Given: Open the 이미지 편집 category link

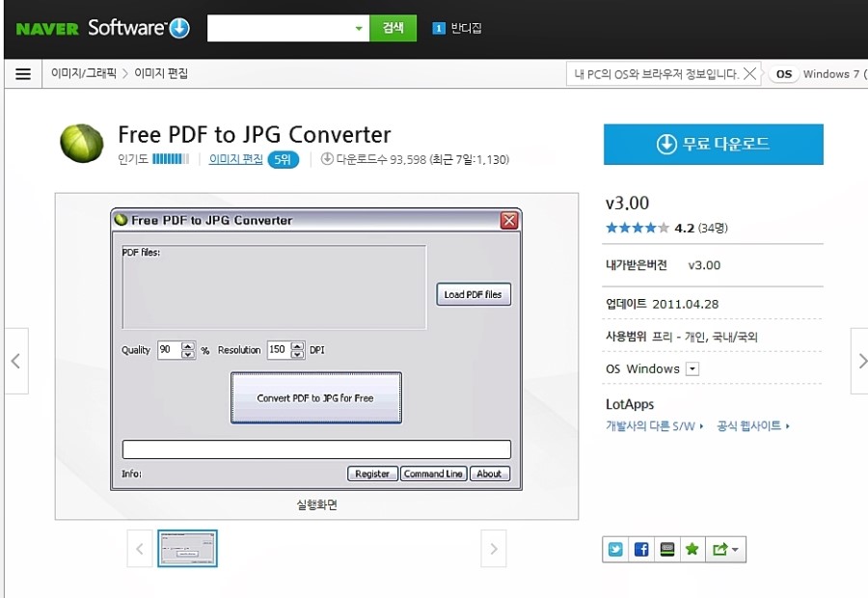Looking at the screenshot, I should [236, 159].
